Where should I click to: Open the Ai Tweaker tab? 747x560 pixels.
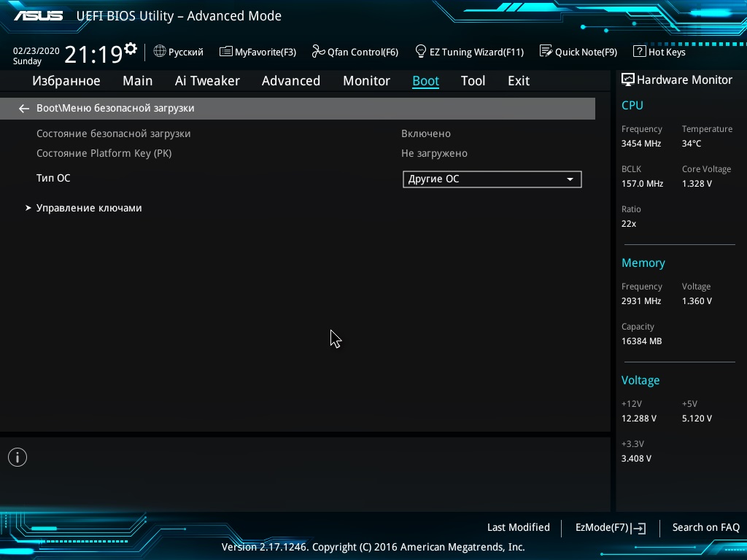coord(207,81)
